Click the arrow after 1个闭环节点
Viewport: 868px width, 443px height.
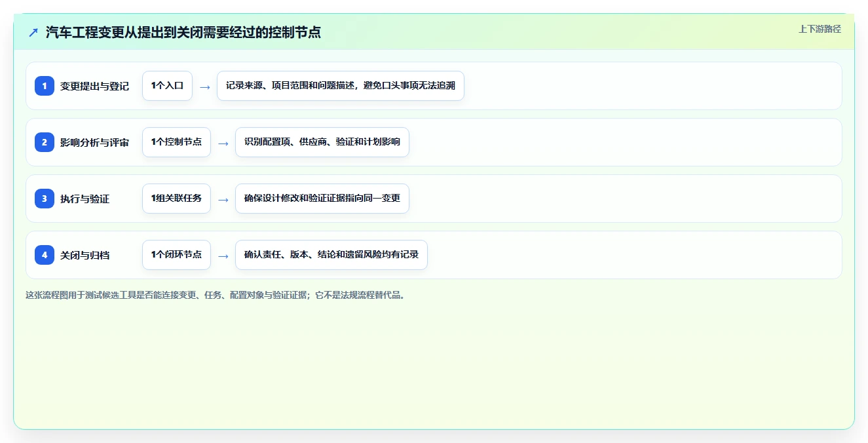point(223,256)
